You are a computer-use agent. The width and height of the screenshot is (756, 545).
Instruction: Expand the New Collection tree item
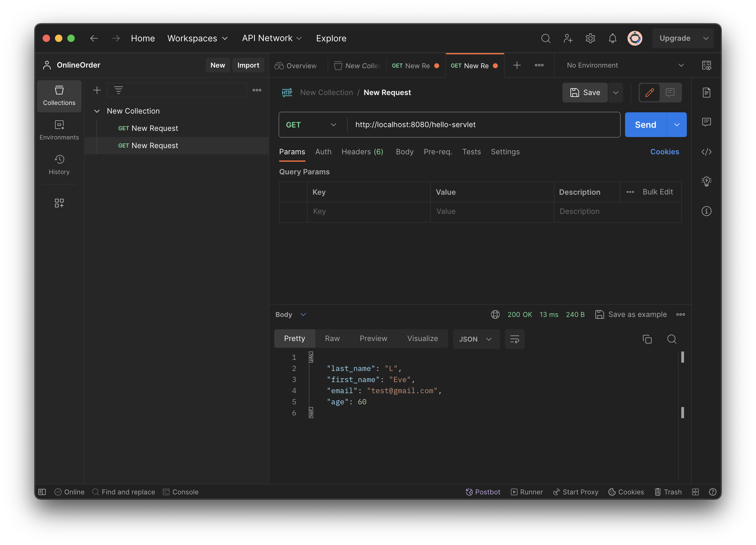[96, 110]
